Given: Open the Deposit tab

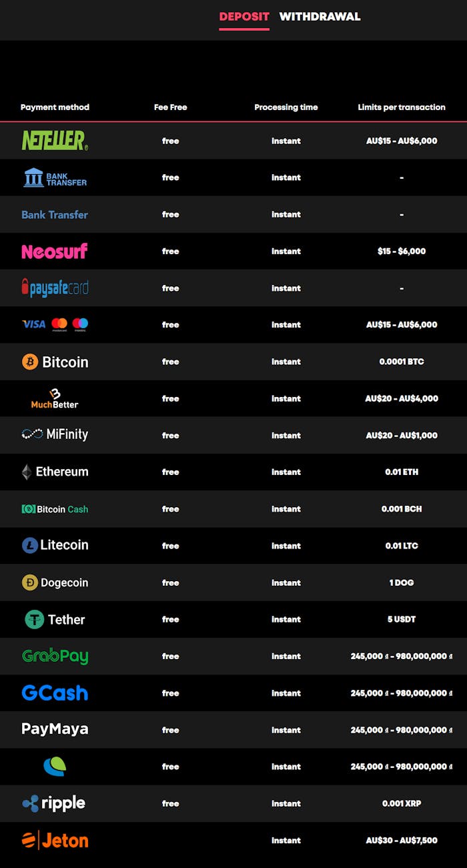Looking at the screenshot, I should point(244,16).
